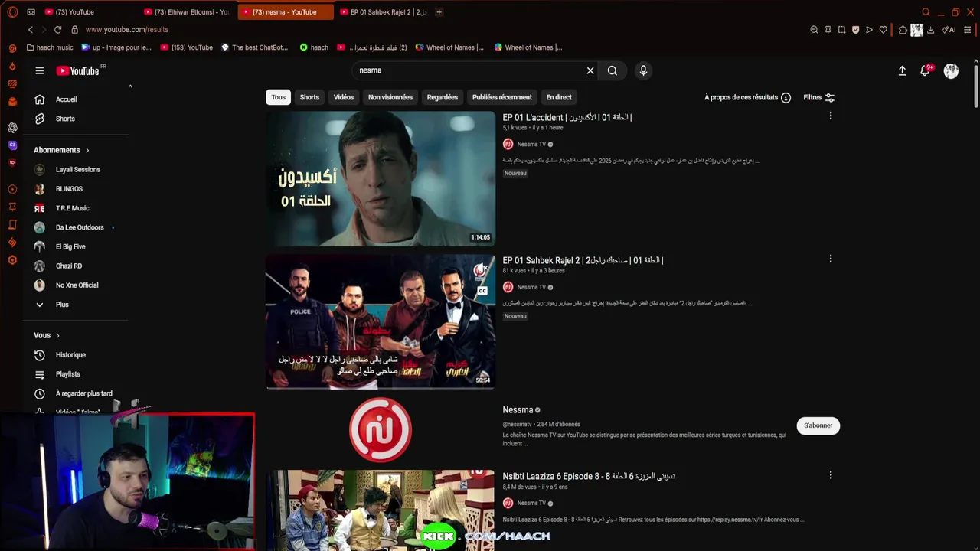Open a new browser tab
The width and height of the screenshot is (980, 551).
pyautogui.click(x=439, y=11)
